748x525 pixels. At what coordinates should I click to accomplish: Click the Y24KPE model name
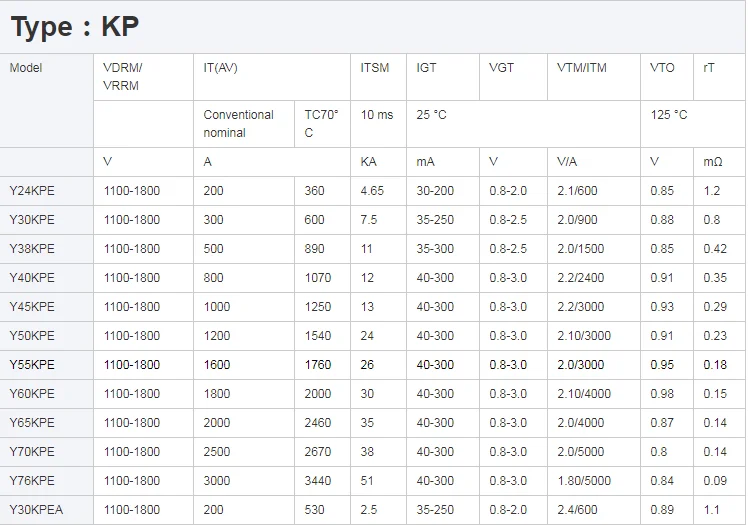tap(32, 191)
